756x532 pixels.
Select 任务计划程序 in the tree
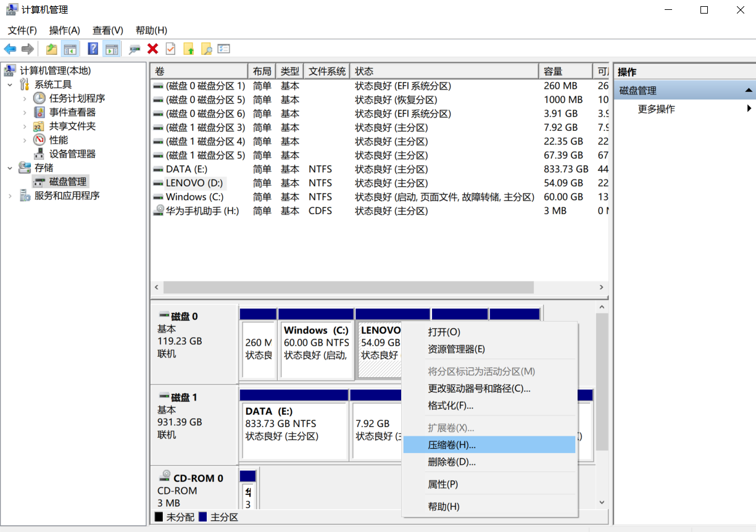coord(77,98)
